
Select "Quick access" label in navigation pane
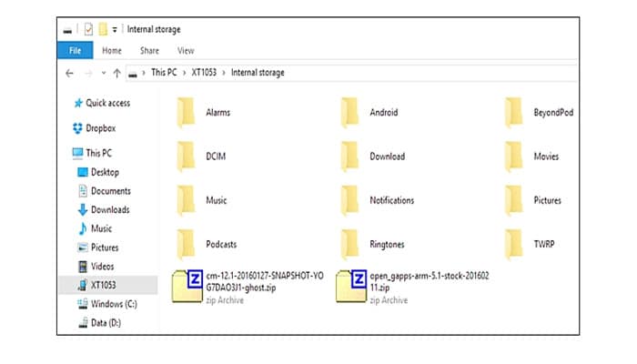[x=107, y=103]
